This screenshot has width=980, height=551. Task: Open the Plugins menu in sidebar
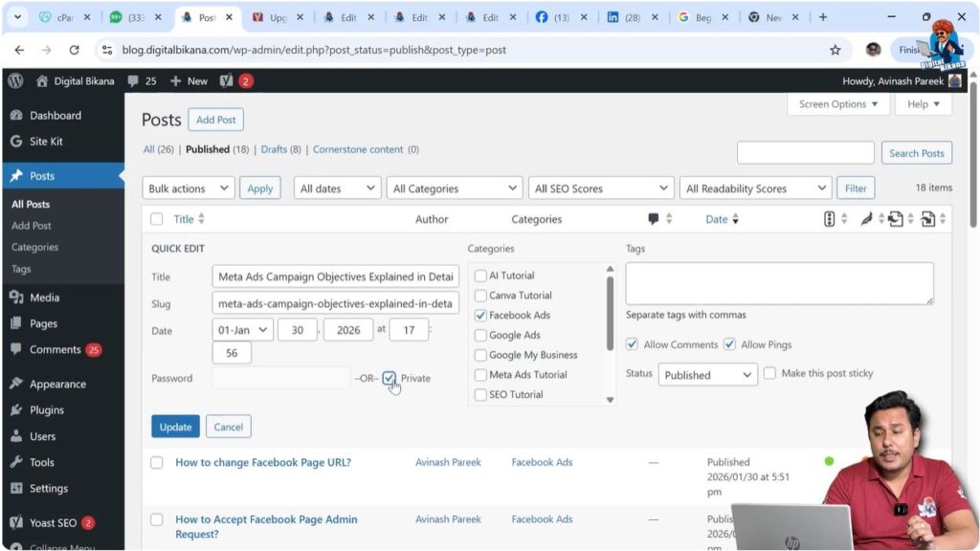coord(46,409)
